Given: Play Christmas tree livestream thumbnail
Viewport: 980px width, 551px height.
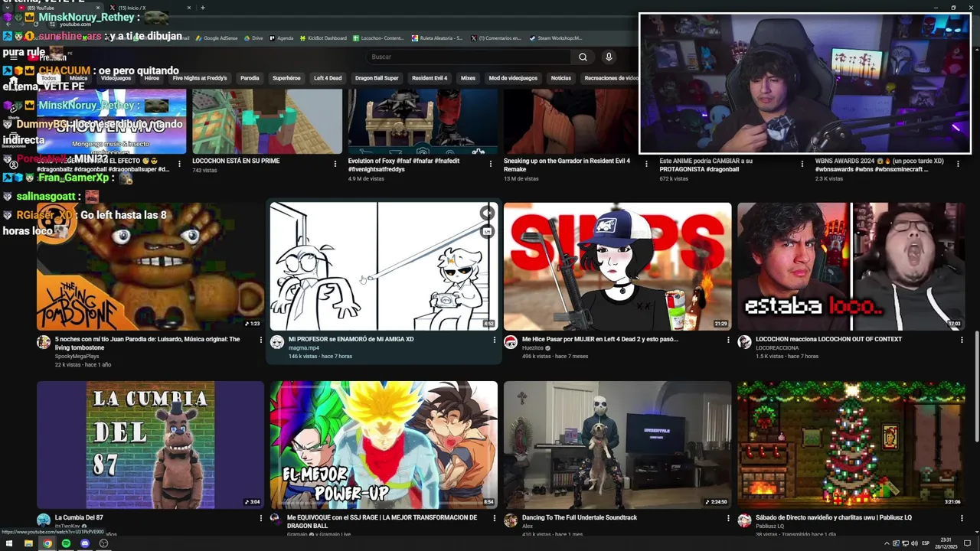Looking at the screenshot, I should 851,445.
